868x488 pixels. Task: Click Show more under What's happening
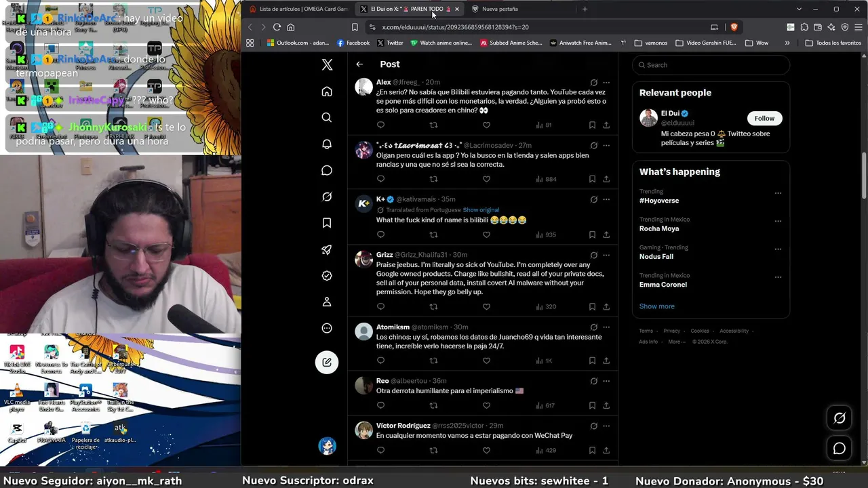point(657,306)
